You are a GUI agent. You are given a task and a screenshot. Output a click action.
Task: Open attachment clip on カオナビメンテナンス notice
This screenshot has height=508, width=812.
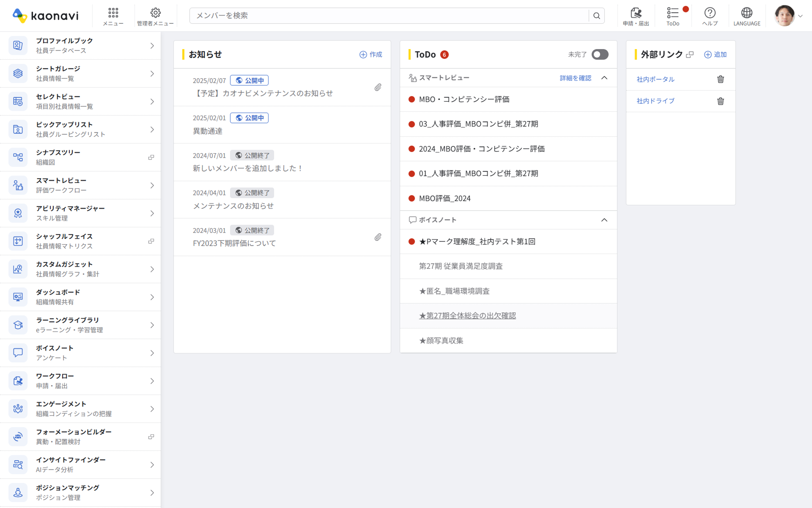point(378,87)
